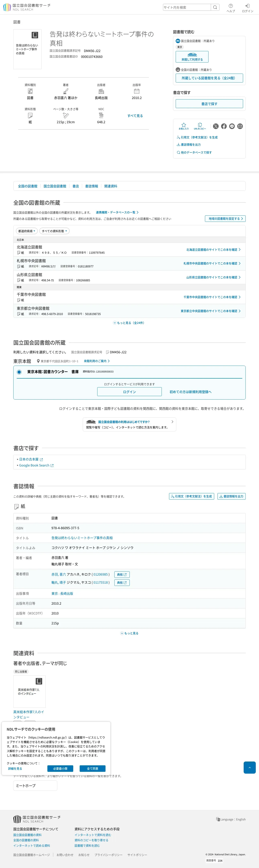Open 連携機関・データベースの一覧 link
The width and height of the screenshot is (259, 868).
[117, 212]
